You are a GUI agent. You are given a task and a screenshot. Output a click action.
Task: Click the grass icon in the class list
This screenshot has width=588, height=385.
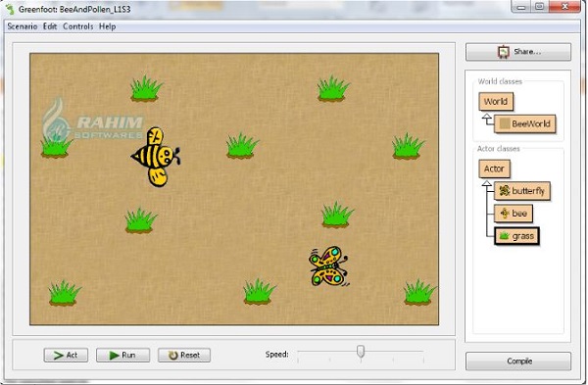504,236
